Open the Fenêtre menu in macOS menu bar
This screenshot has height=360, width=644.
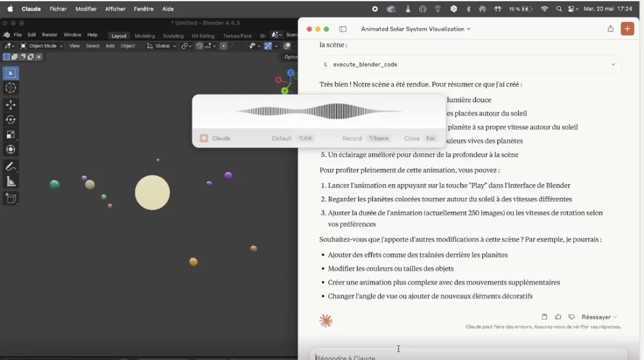[143, 9]
